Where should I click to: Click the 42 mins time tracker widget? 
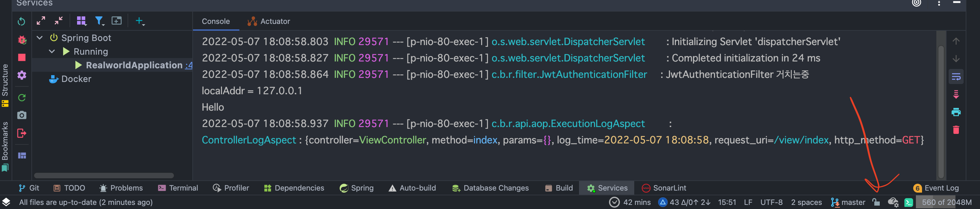pos(629,202)
